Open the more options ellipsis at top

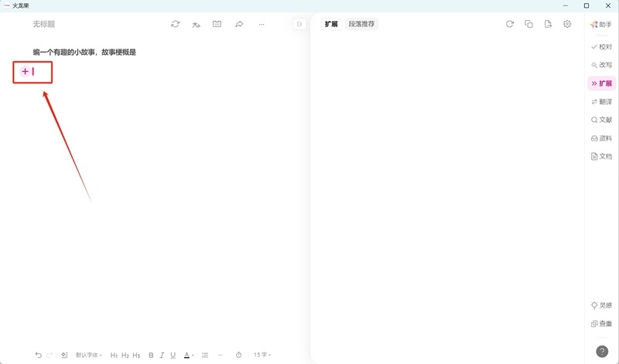coord(262,25)
